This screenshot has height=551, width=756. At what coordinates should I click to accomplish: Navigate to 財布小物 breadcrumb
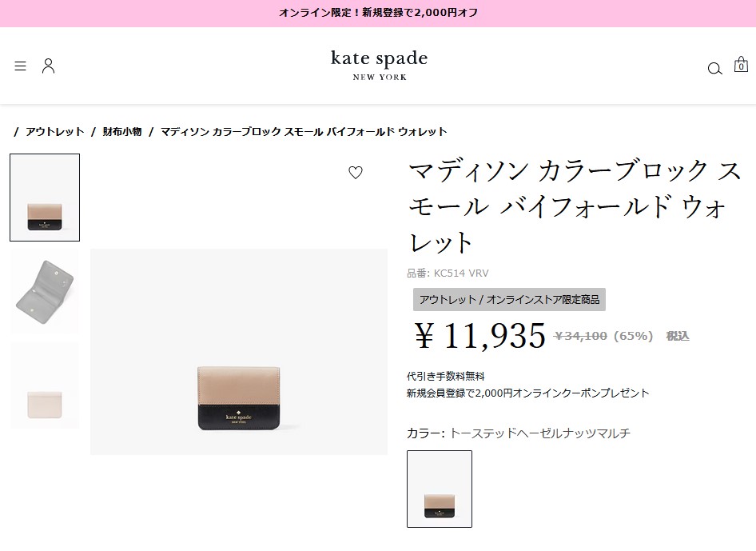point(122,132)
